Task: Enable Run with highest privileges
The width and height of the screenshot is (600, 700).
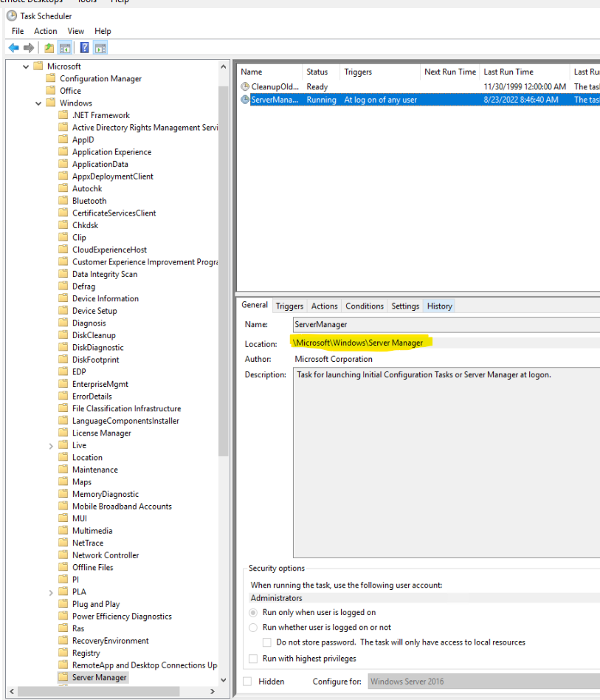Action: click(x=253, y=659)
